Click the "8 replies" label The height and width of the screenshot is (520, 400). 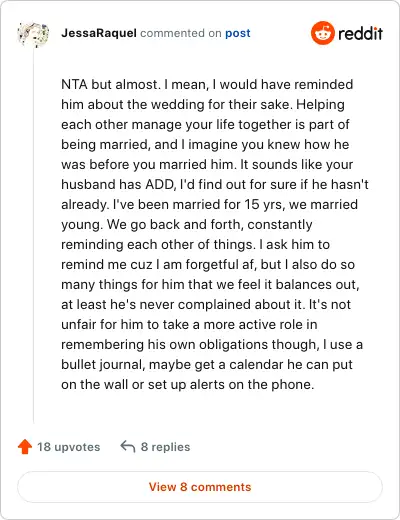pos(165,447)
